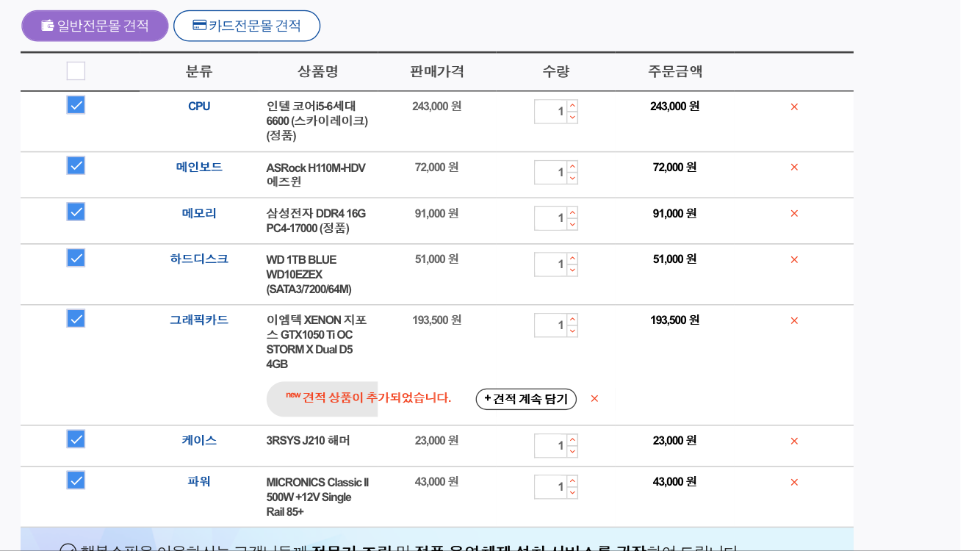Image resolution: width=980 pixels, height=551 pixels.
Task: Delete the 하드디스크 row via red X
Action: pos(794,259)
